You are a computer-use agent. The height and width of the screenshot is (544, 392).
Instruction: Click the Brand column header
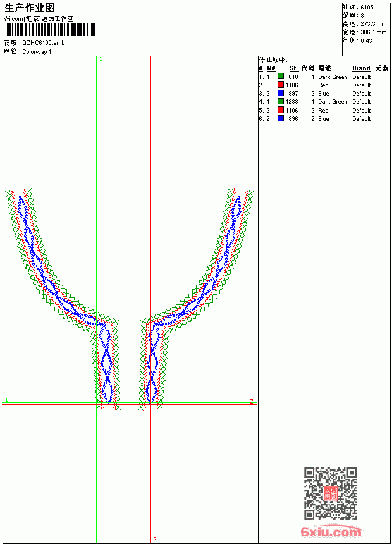(x=361, y=68)
